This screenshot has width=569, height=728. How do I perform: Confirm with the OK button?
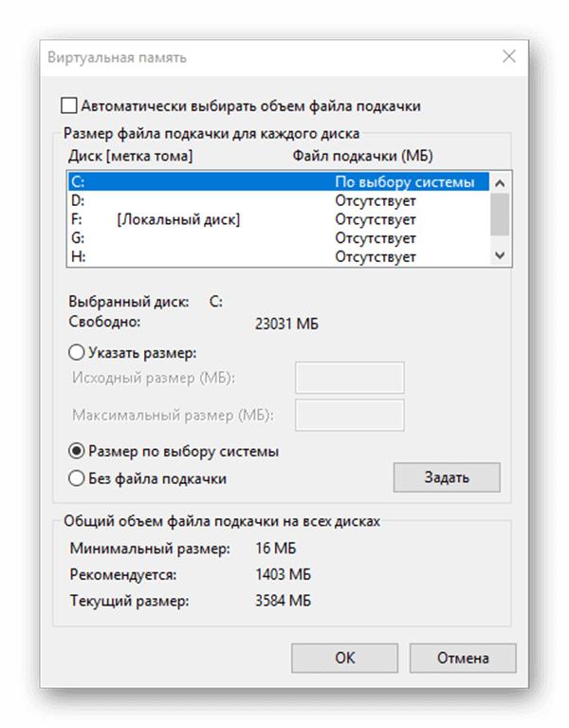[x=344, y=658]
